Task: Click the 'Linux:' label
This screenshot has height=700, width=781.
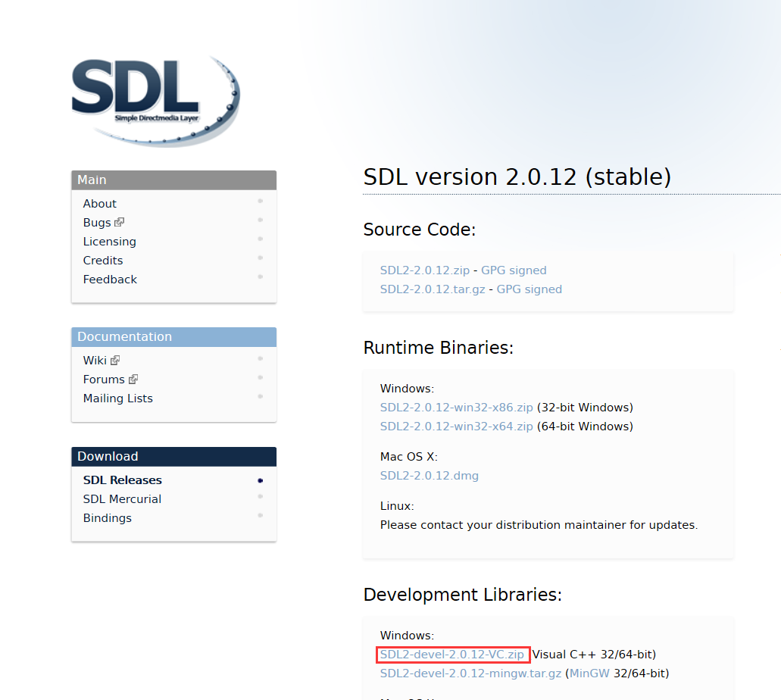Action: pyautogui.click(x=397, y=506)
